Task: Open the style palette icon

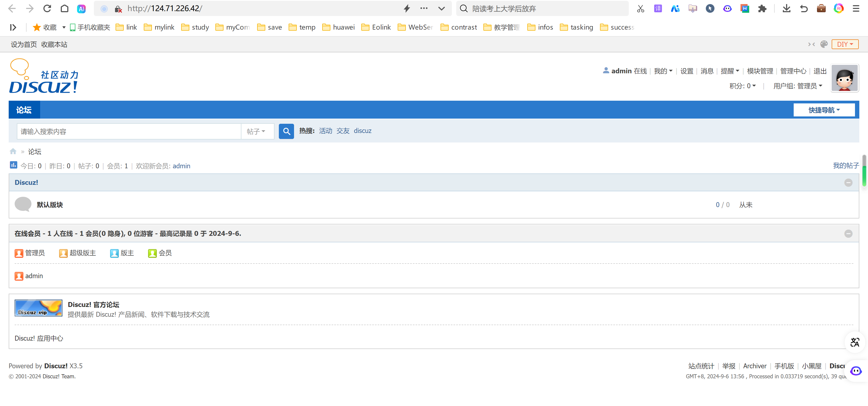Action: [824, 44]
